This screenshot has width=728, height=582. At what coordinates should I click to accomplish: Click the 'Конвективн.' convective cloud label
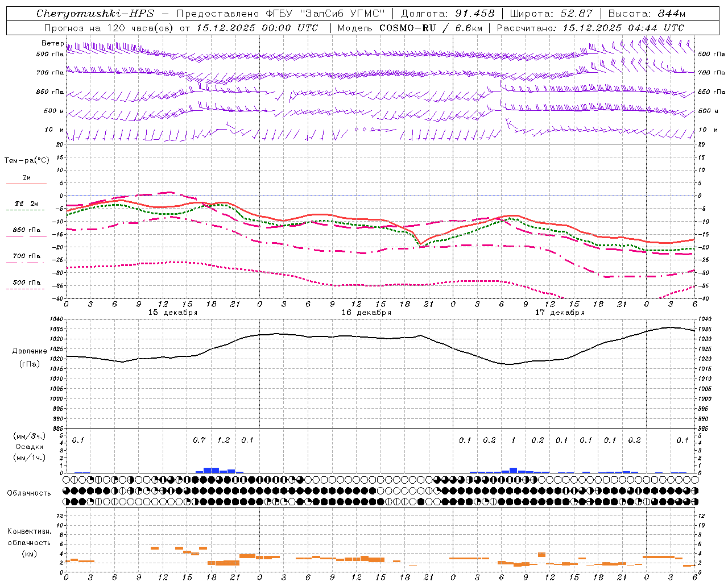pos(29,531)
